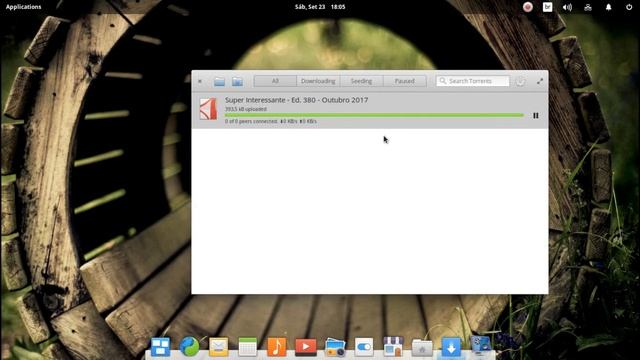The width and height of the screenshot is (640, 360).
Task: Open the Files home folder in dock
Action: pyautogui.click(x=422, y=348)
